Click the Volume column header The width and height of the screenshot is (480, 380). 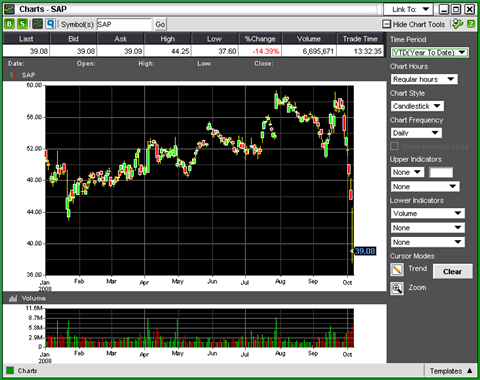[x=309, y=39]
